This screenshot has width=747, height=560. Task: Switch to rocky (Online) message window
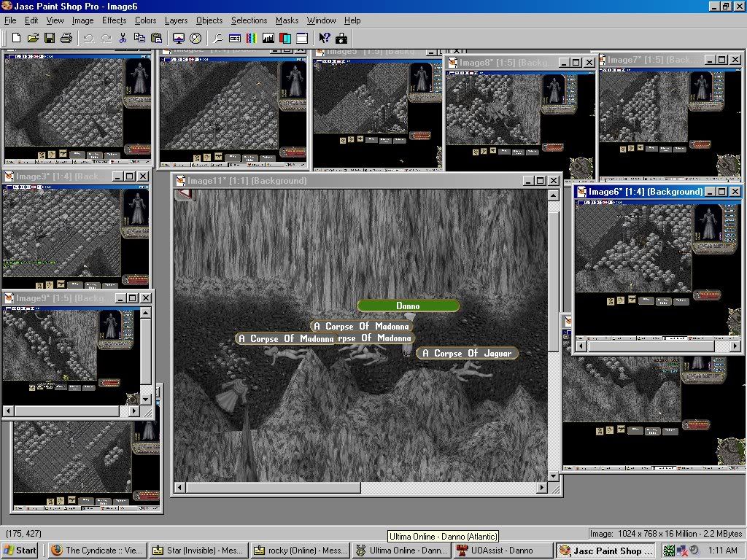pyautogui.click(x=300, y=551)
